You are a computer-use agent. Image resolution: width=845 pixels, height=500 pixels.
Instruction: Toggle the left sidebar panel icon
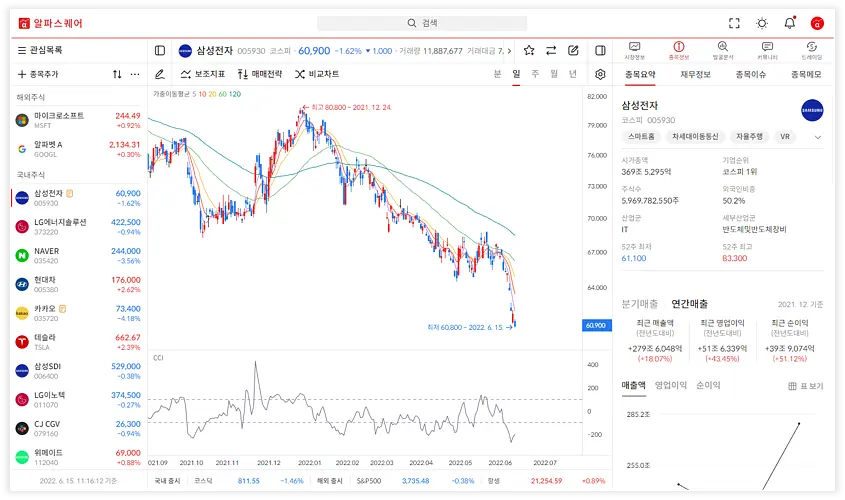tap(160, 51)
